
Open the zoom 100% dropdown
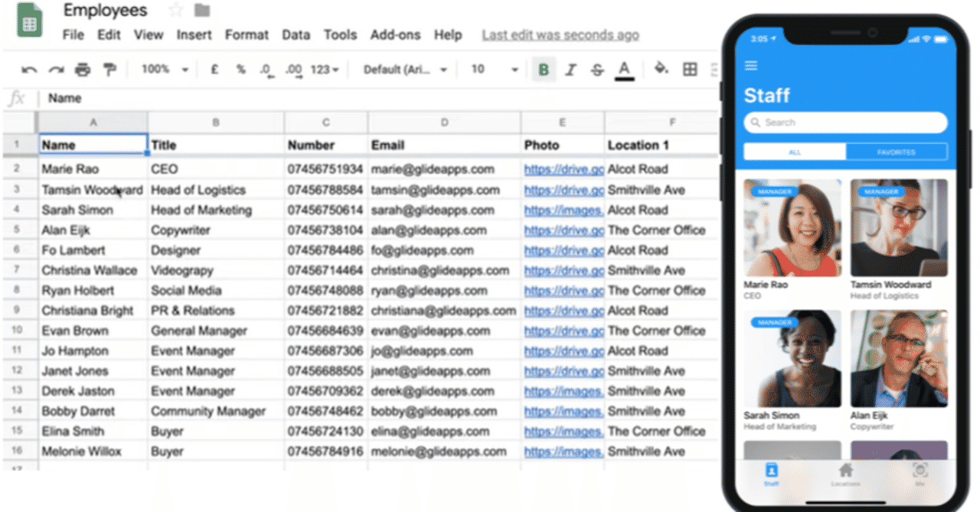click(165, 70)
